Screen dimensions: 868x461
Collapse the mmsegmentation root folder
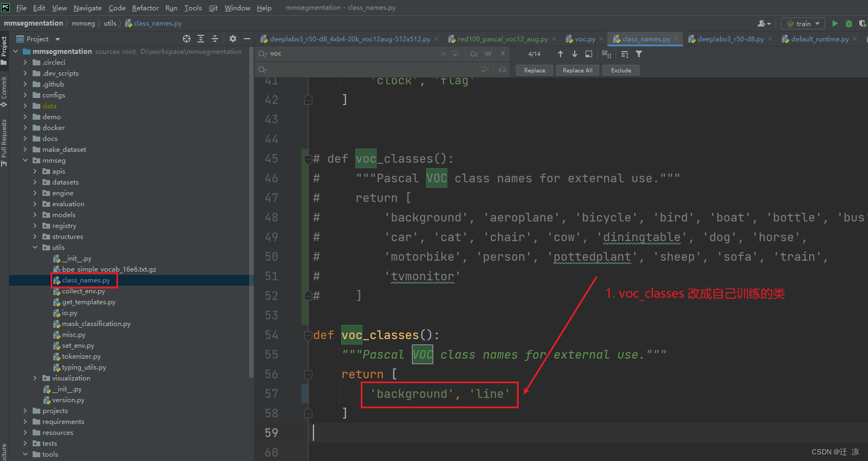coord(15,52)
